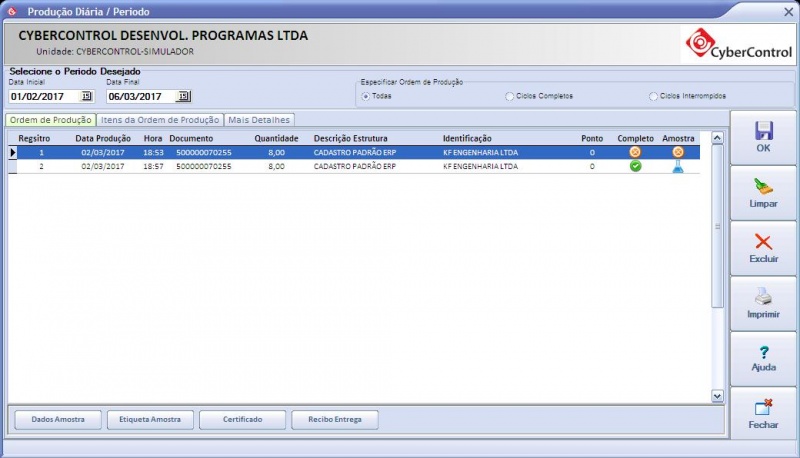Click the scrollbar down arrow
Viewport: 800px width, 458px height.
717,396
